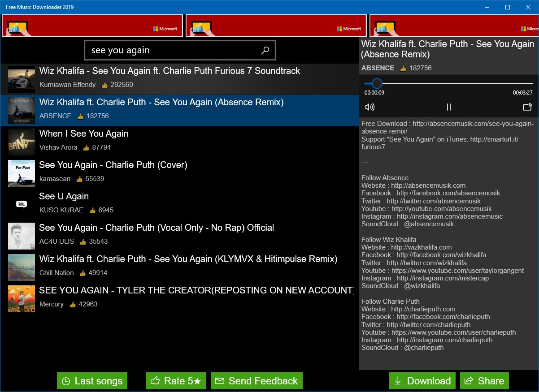This screenshot has width=539, height=392.
Task: Click Kurniawan Effendy uploader name
Action: (x=68, y=85)
